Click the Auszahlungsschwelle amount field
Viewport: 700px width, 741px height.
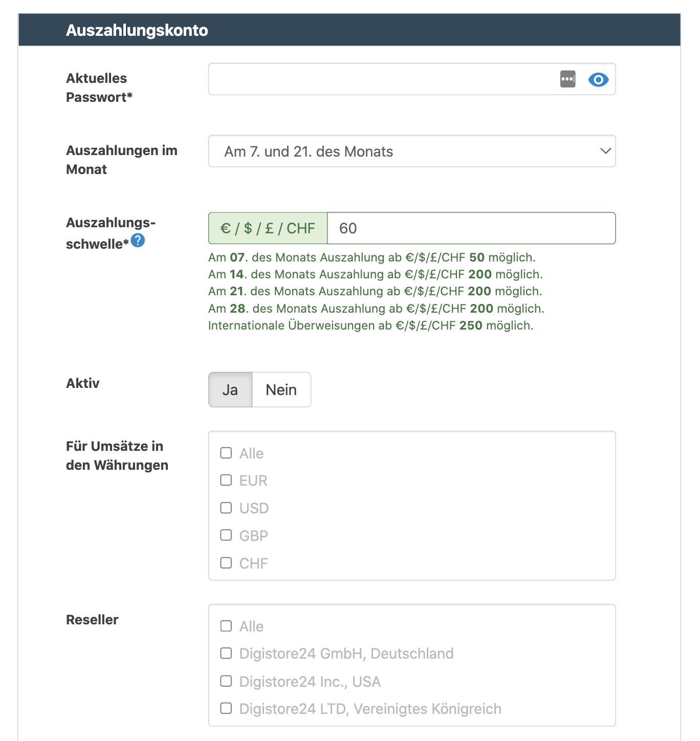pyautogui.click(x=471, y=228)
